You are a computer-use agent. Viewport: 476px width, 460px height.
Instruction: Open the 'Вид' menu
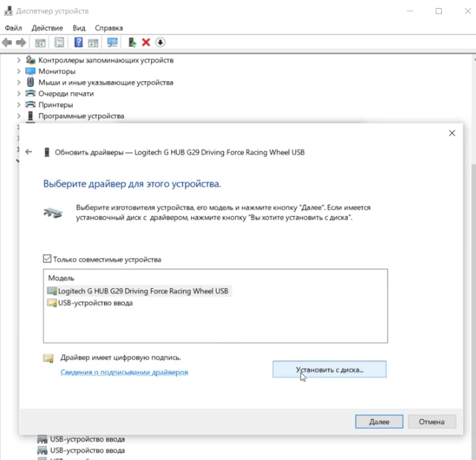coord(79,27)
